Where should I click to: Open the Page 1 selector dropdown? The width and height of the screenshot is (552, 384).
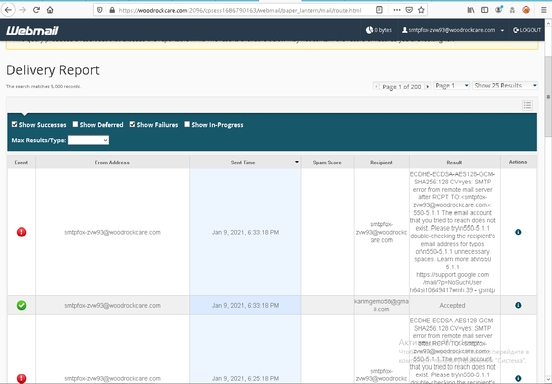[x=451, y=85]
